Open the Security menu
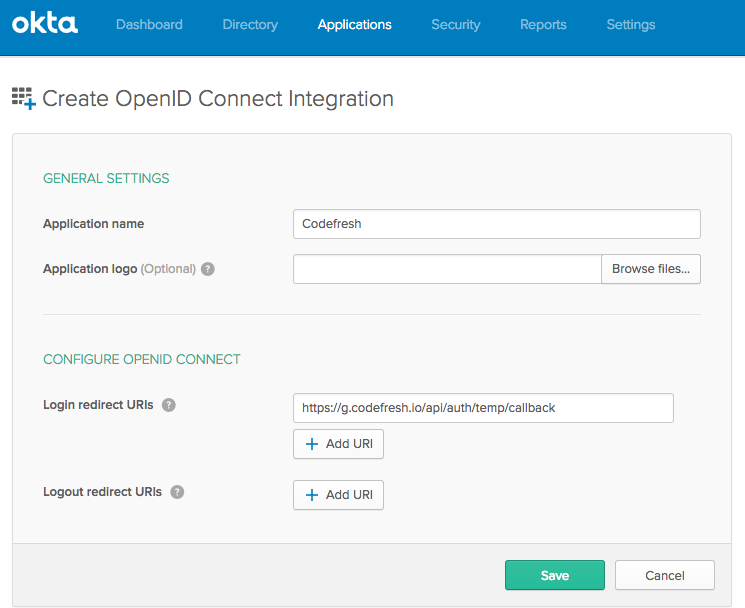 click(455, 25)
